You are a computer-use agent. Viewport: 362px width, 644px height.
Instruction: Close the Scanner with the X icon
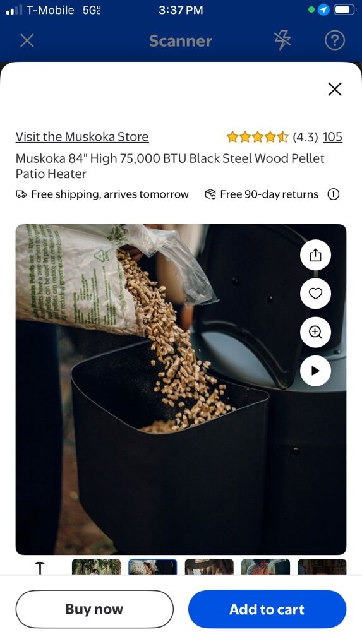pos(27,40)
